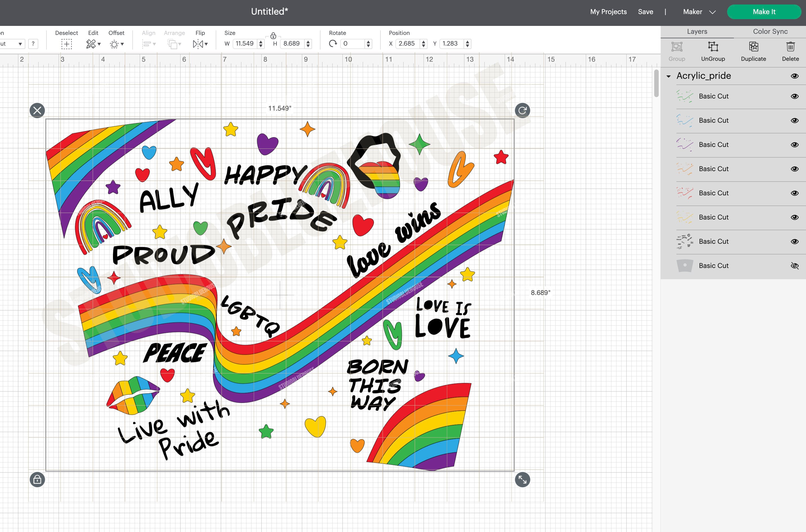Save the project
Viewport: 806px width, 532px height.
coord(645,12)
